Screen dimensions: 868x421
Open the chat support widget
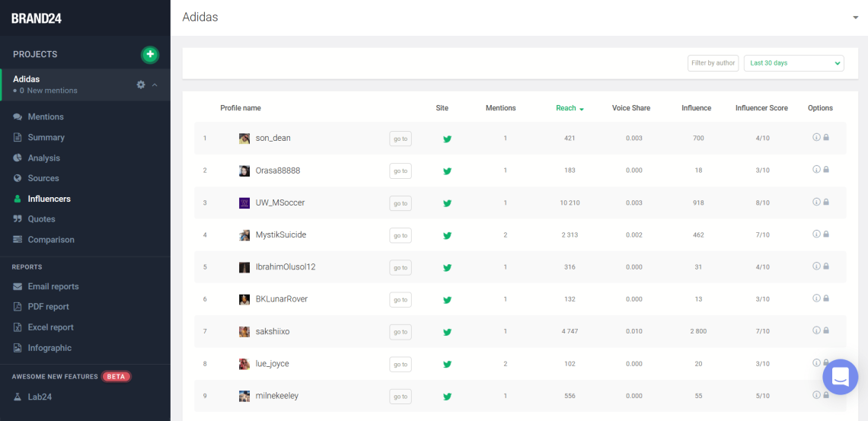(x=840, y=377)
